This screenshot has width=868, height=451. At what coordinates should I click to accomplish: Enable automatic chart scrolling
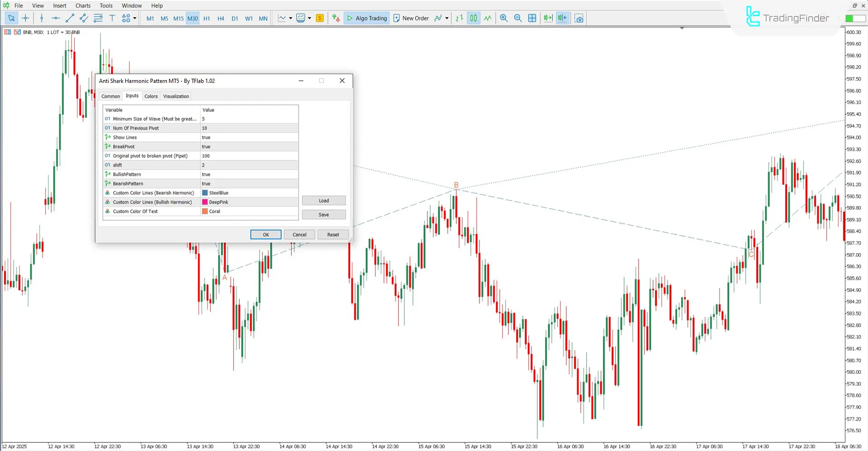pyautogui.click(x=547, y=18)
